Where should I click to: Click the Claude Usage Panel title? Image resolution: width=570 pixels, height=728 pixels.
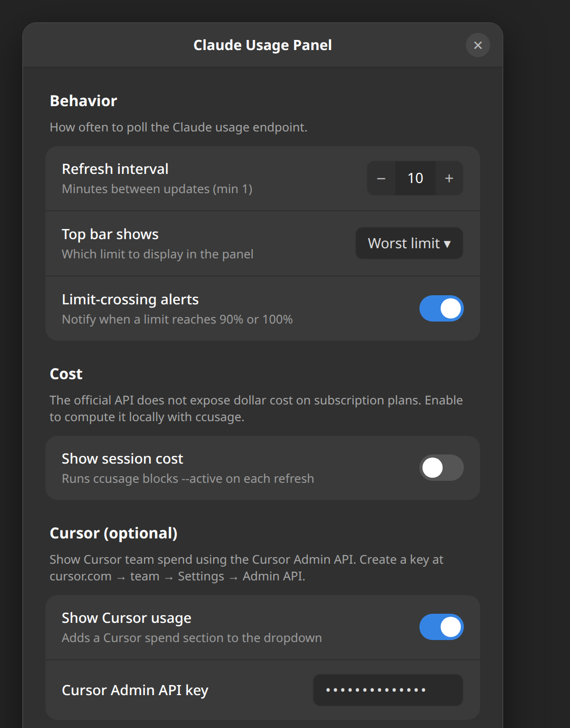pyautogui.click(x=263, y=45)
